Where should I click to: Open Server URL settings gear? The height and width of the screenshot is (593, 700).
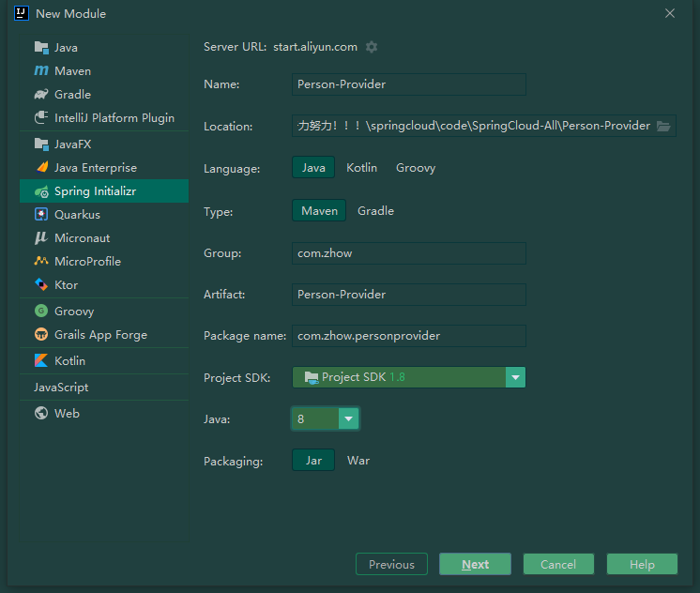point(372,47)
